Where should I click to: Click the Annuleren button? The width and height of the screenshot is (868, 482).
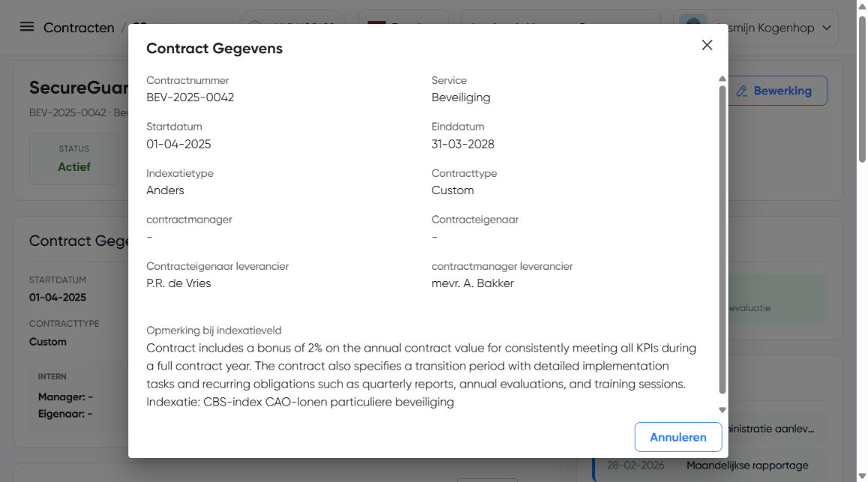coord(678,437)
